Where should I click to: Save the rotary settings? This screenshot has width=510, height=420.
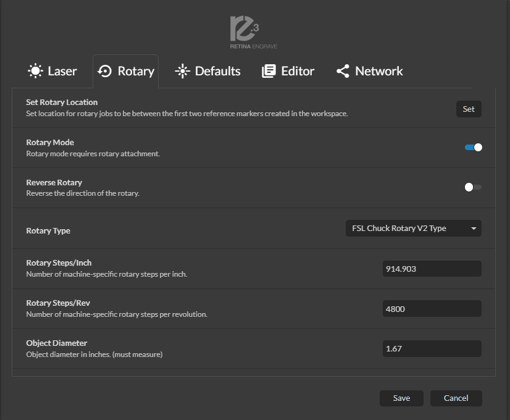click(401, 398)
